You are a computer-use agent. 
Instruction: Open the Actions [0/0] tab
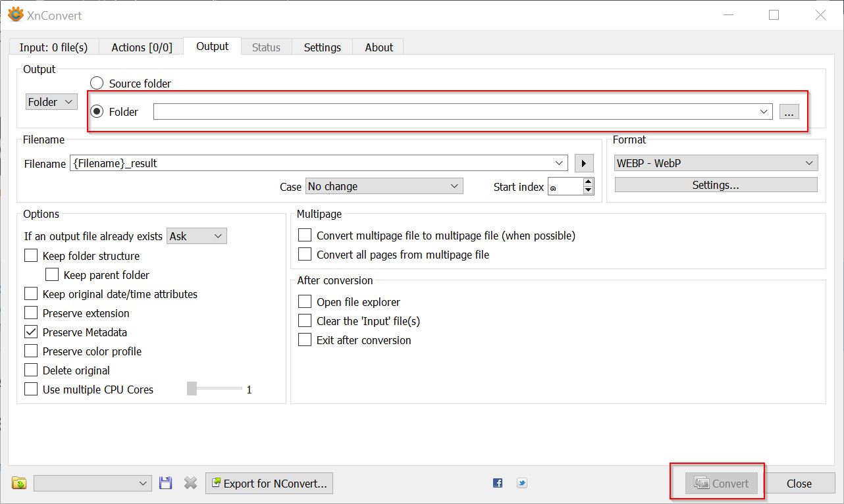142,47
